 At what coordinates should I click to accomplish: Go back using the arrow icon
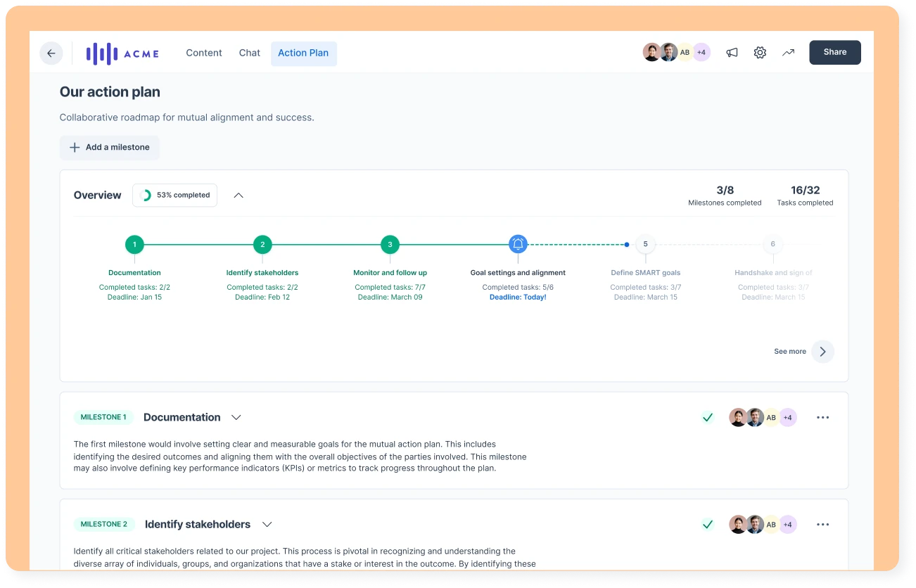point(51,53)
